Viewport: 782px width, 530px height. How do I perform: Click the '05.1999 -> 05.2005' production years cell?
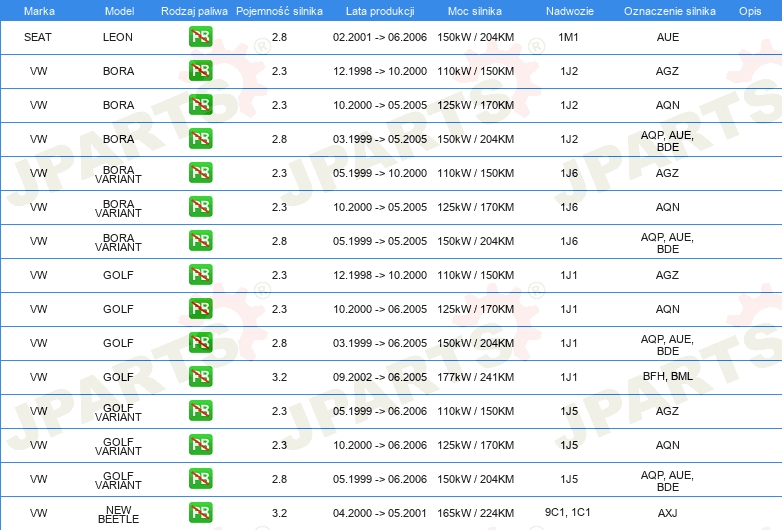coord(380,241)
